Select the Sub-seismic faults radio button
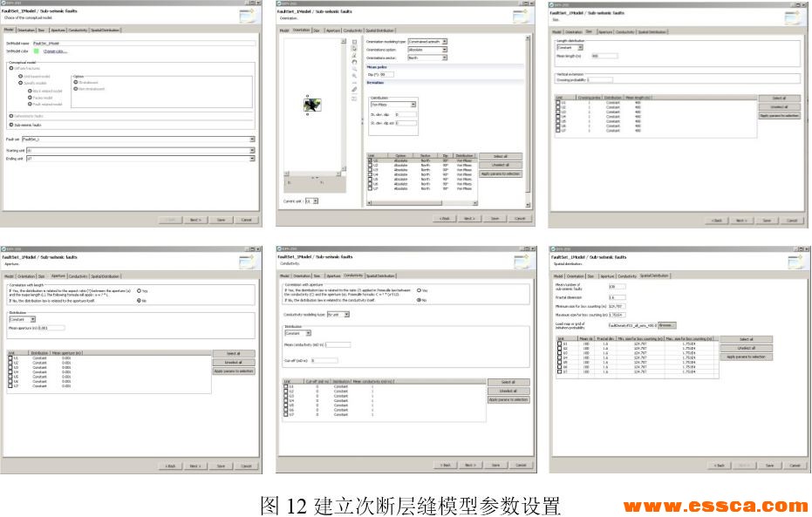812x517 pixels. coord(11,125)
